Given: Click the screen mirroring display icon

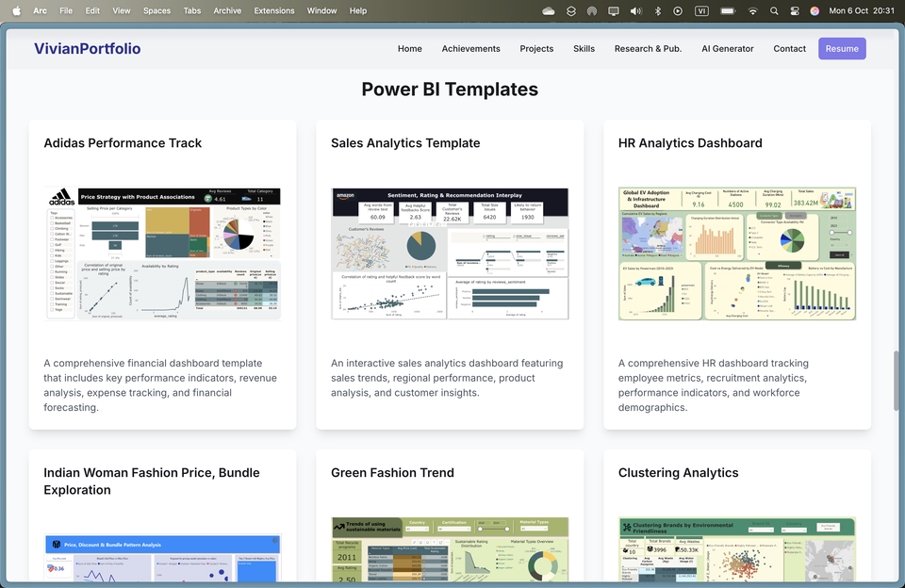Looking at the screenshot, I should click(x=614, y=10).
